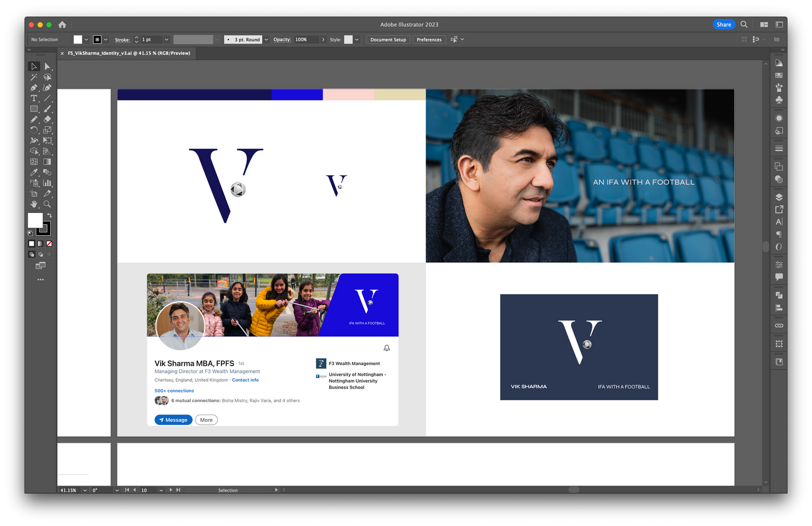Open the Comments panel speech bubble
The height and width of the screenshot is (526, 812).
point(779,277)
